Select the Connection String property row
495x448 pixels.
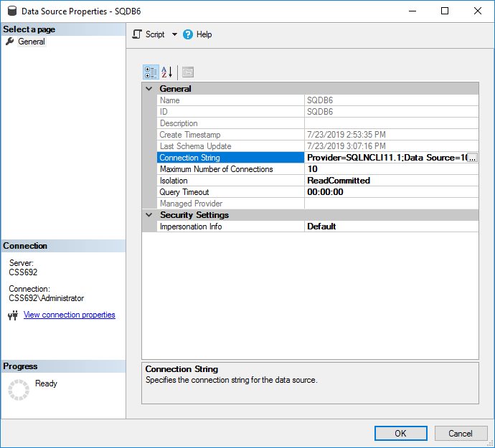tap(230, 158)
